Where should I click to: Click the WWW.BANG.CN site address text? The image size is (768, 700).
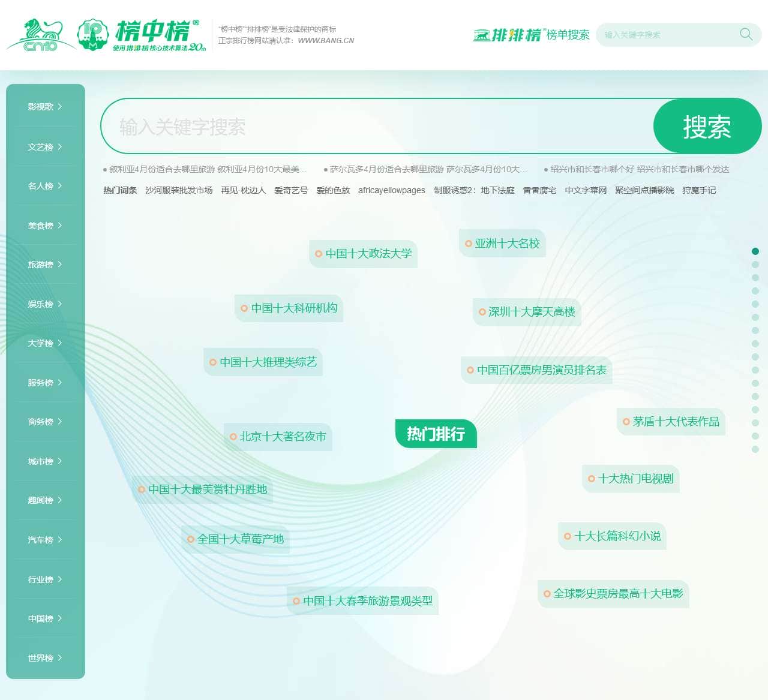tap(326, 41)
